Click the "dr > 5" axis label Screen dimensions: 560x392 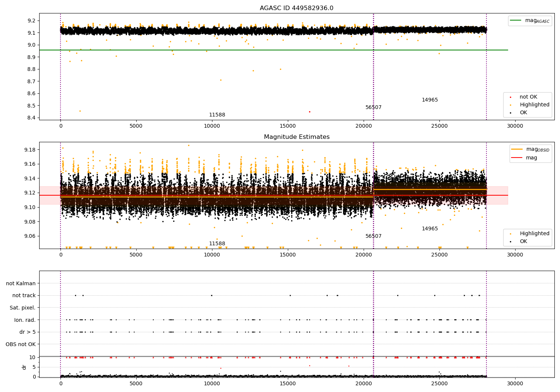point(28,332)
